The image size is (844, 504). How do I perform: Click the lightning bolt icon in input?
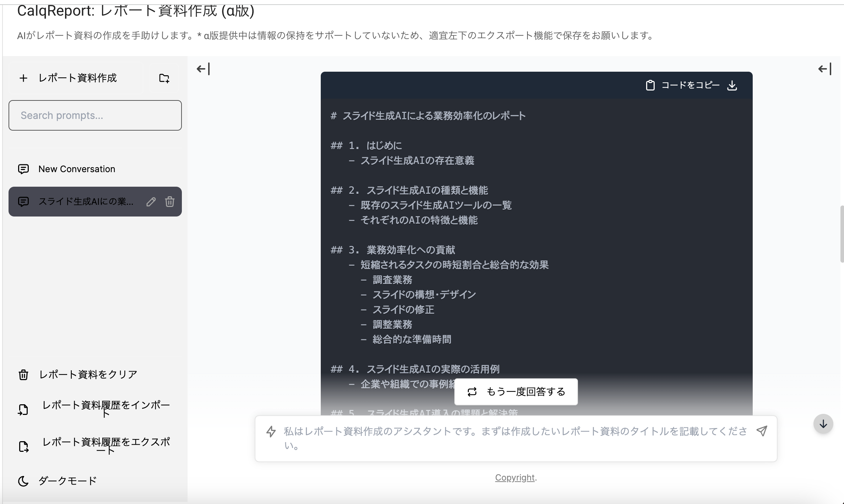click(x=271, y=432)
